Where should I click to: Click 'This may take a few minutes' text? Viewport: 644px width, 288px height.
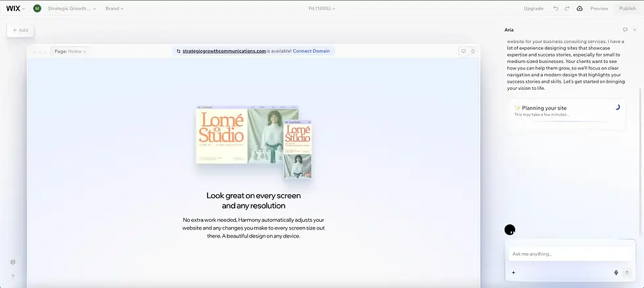pos(542,114)
